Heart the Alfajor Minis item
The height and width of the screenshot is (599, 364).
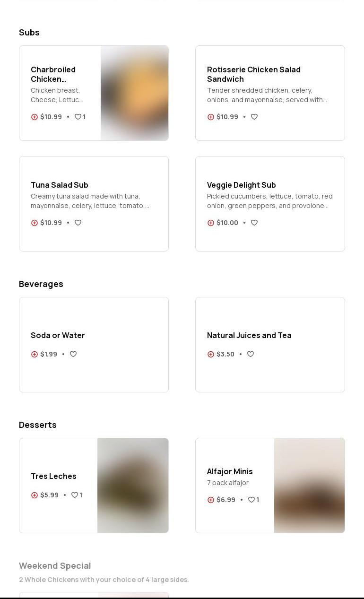[251, 500]
